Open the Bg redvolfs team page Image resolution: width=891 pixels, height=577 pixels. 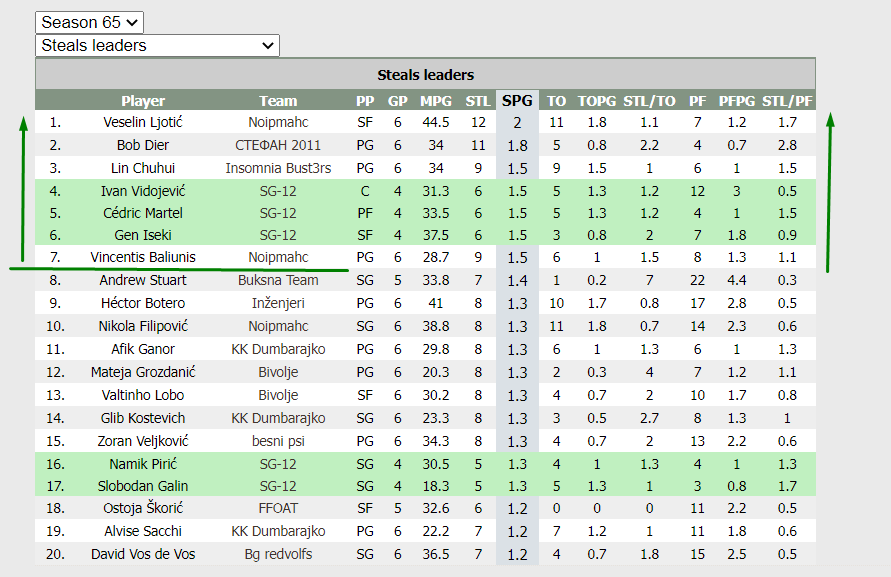tap(278, 554)
